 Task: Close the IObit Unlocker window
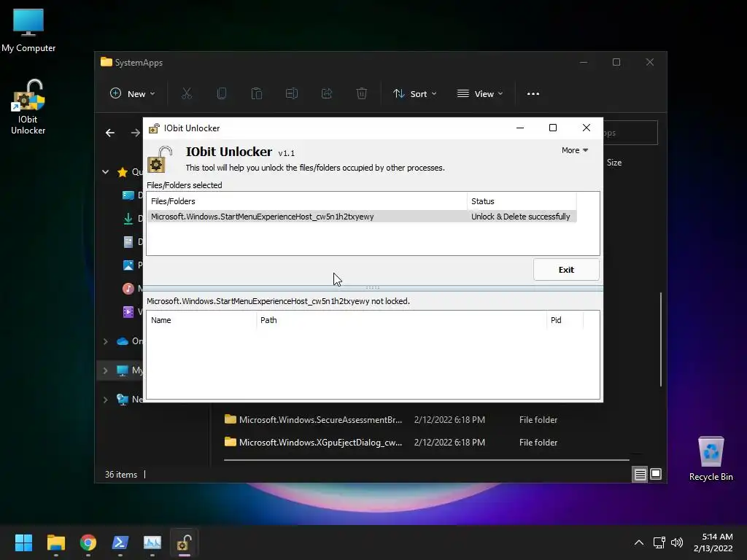587,128
